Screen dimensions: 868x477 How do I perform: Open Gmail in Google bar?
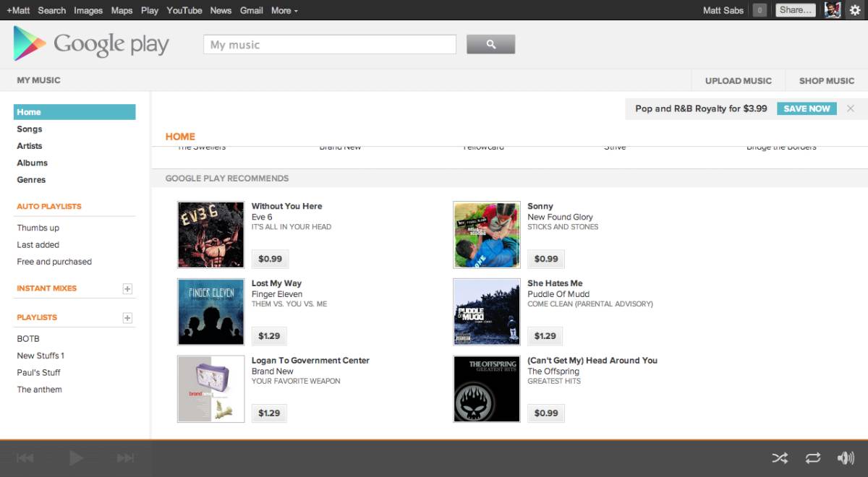click(x=252, y=10)
